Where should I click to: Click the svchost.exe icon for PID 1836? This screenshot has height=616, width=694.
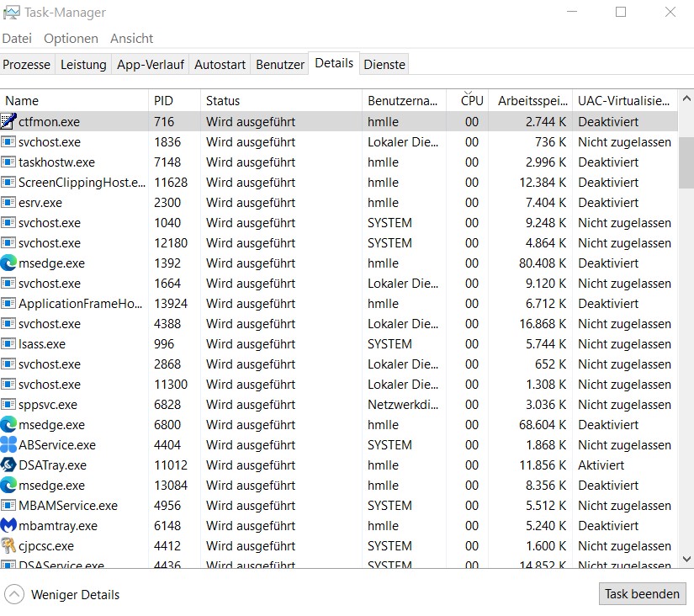coord(8,141)
